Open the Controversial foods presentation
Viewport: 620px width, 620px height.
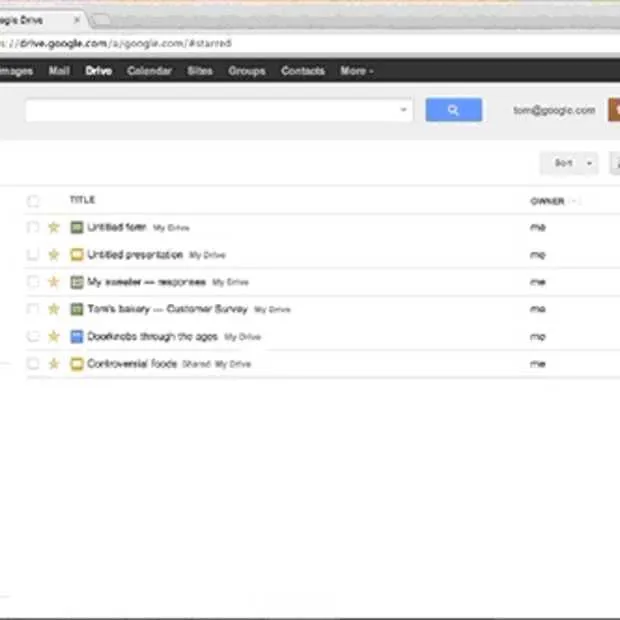(x=132, y=363)
